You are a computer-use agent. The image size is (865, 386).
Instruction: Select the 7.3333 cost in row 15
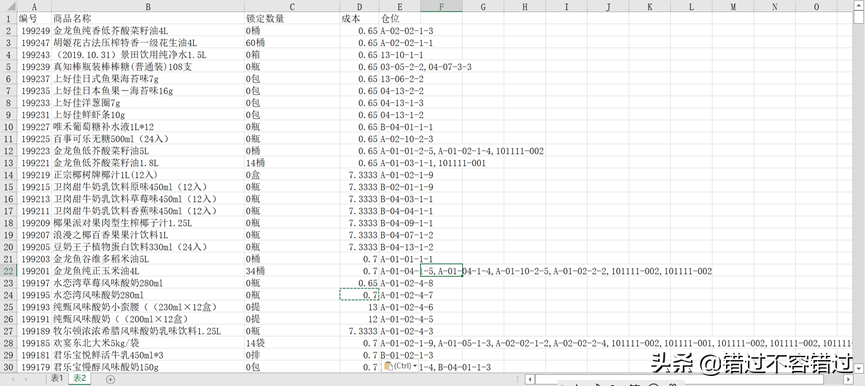[x=359, y=187]
